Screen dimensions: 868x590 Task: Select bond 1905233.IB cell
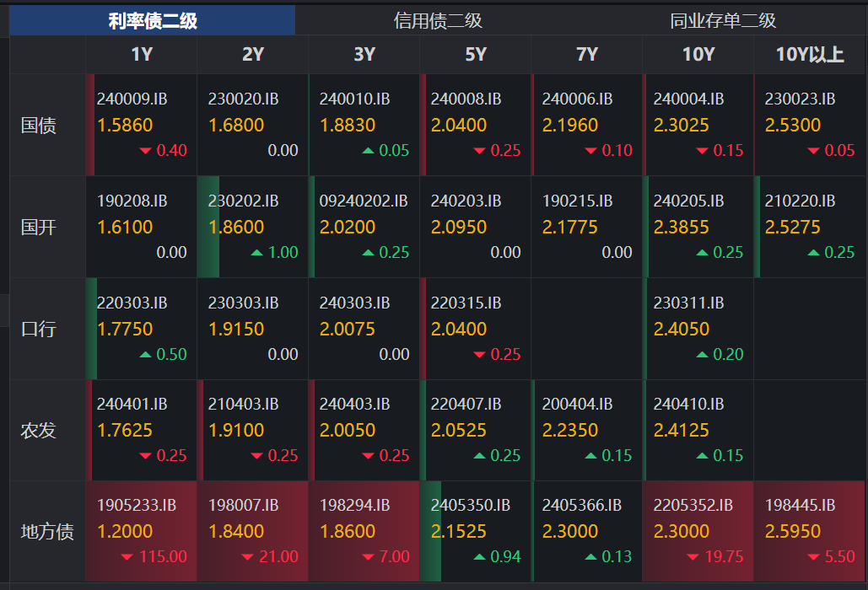tap(137, 505)
